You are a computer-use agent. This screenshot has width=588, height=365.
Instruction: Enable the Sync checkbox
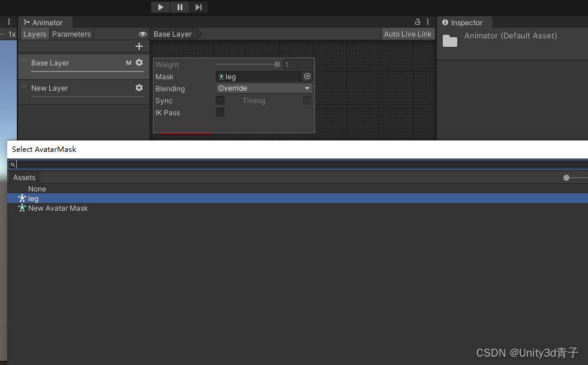tap(220, 100)
